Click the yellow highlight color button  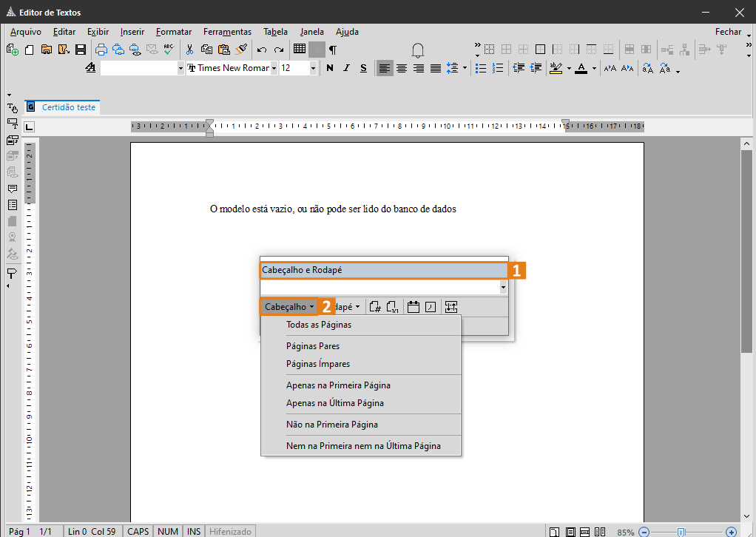click(556, 69)
